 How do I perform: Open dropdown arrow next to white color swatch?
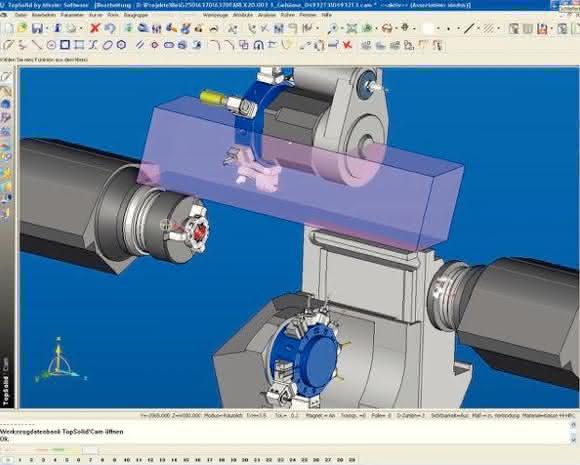(x=438, y=28)
